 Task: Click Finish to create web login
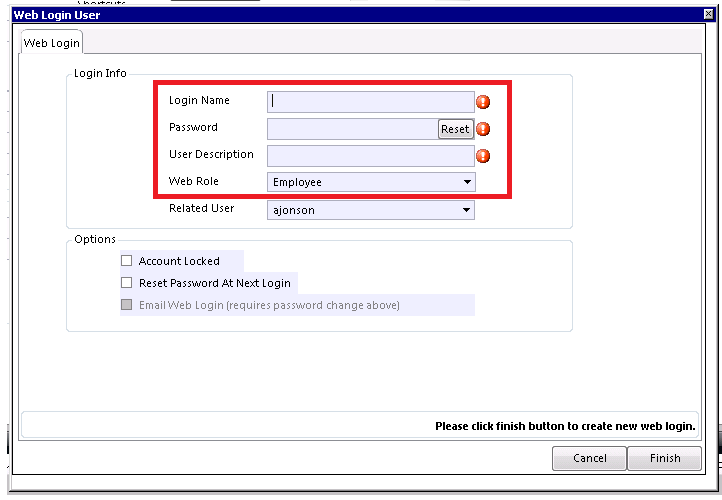(664, 458)
